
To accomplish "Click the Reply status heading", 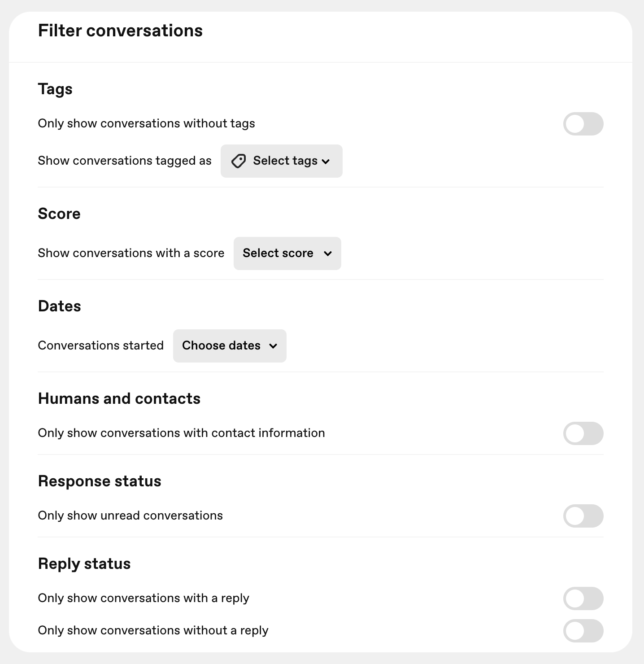I will pos(84,564).
